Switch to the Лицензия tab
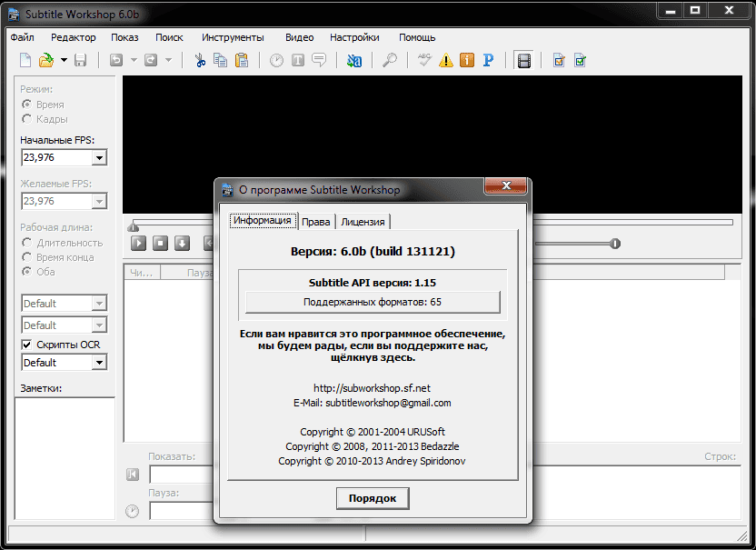 click(363, 222)
